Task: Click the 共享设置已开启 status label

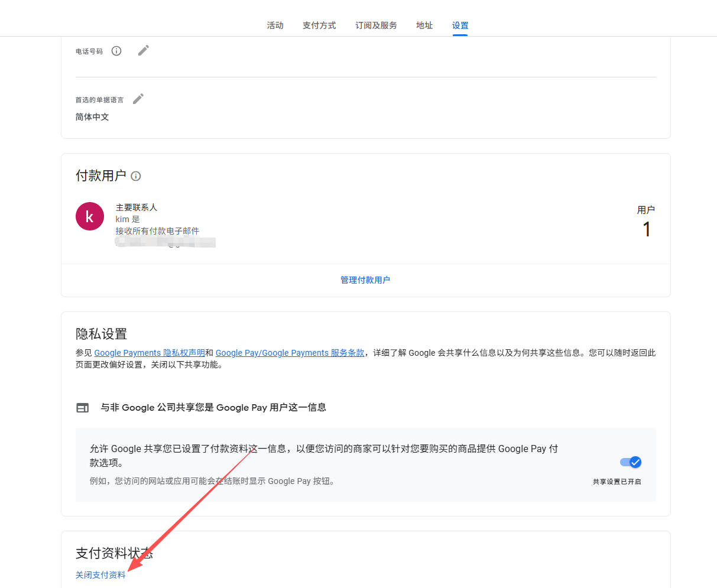Action: (x=617, y=482)
